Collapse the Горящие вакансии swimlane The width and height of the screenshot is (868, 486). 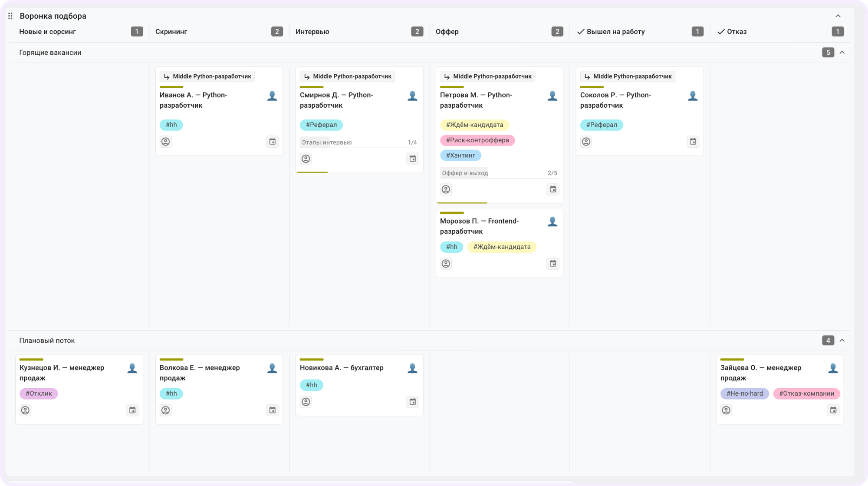click(842, 53)
